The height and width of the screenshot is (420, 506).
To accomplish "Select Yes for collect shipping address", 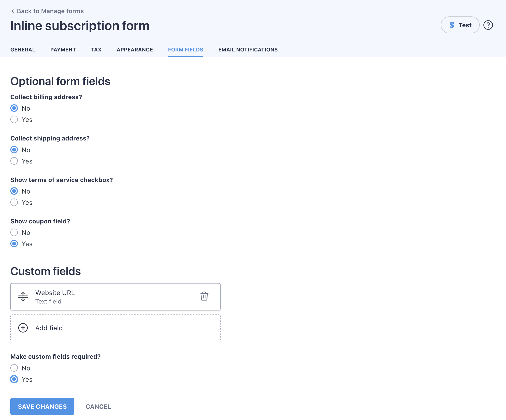I will pos(14,161).
